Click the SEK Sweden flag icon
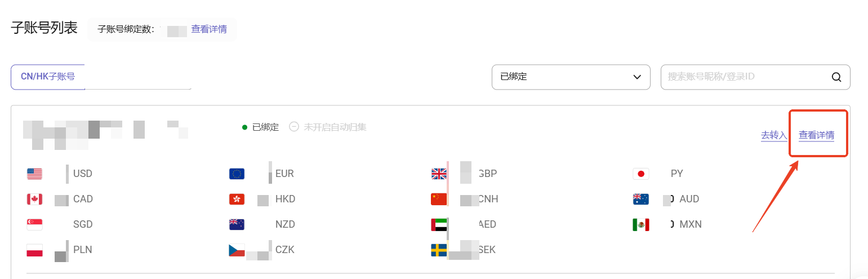The width and height of the screenshot is (868, 279). [x=439, y=250]
